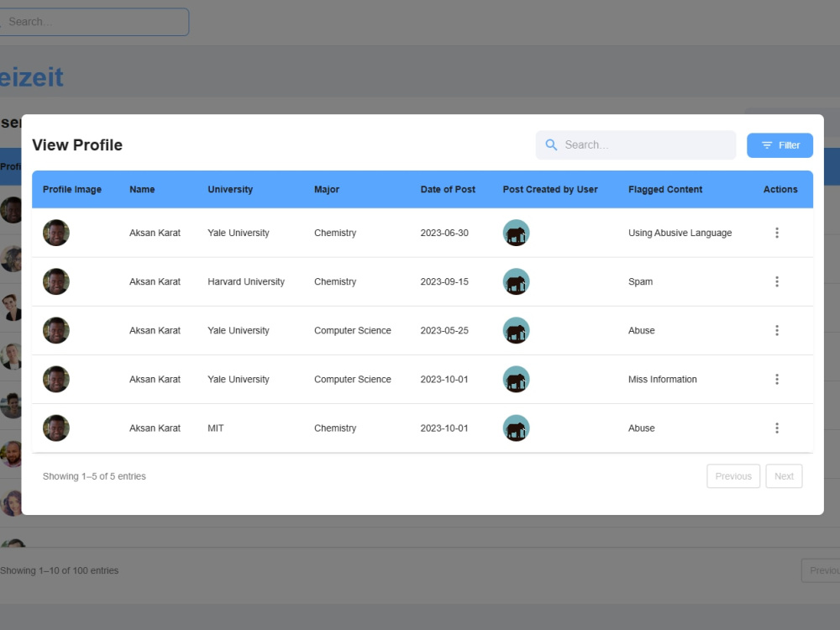Select 'Harvard University' cell

click(246, 281)
